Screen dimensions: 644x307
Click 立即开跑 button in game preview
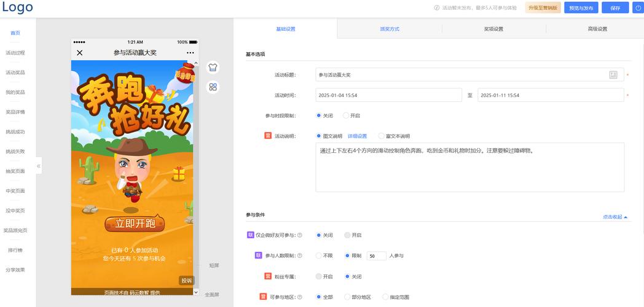(x=135, y=223)
